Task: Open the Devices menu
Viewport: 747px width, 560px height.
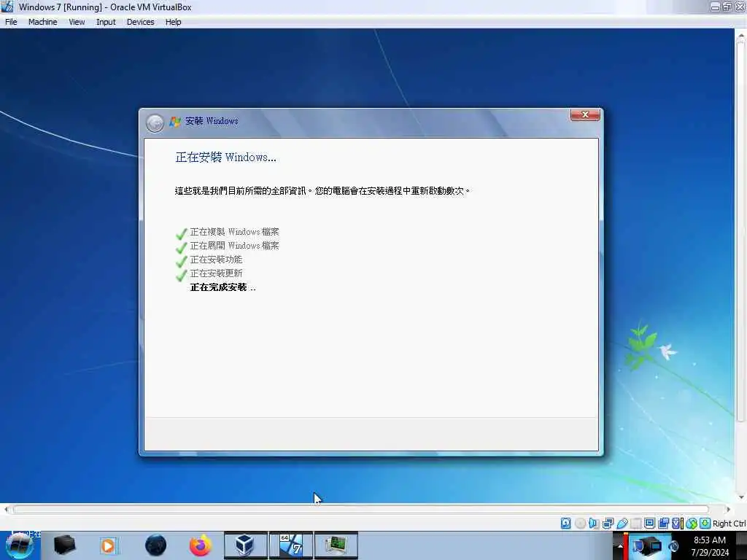Action: click(141, 22)
